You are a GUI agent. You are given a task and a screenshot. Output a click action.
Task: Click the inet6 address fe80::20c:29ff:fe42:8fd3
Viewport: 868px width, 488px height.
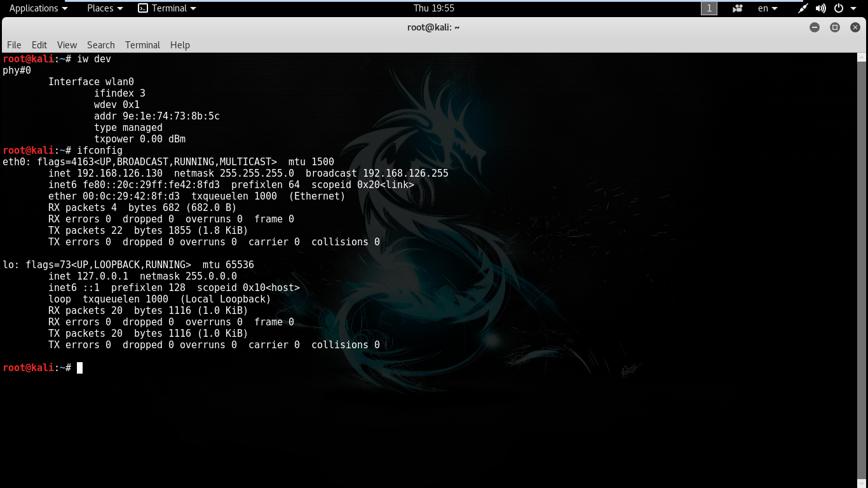click(x=151, y=185)
